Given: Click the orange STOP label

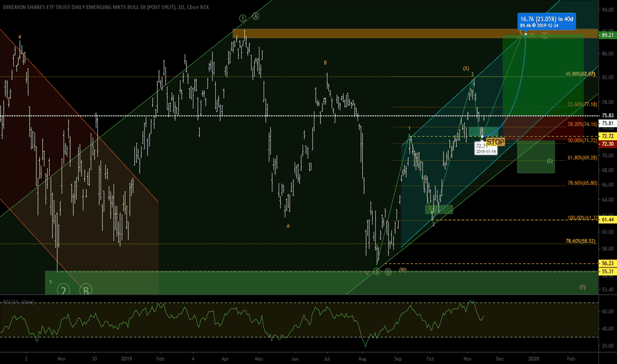Looking at the screenshot, I should [x=495, y=142].
